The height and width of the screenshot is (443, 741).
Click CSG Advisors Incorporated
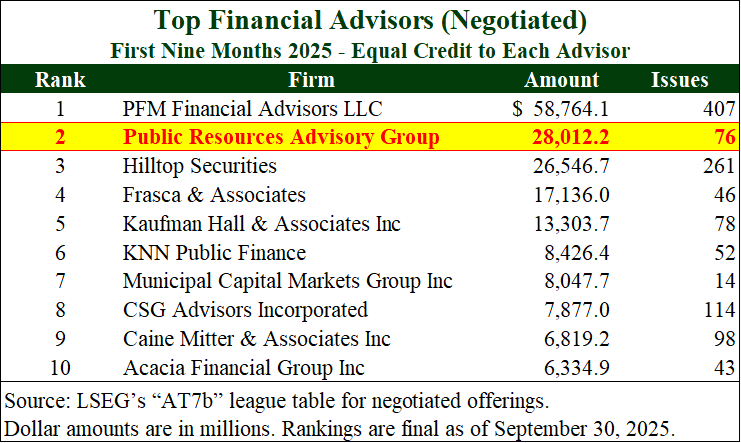tap(245, 310)
